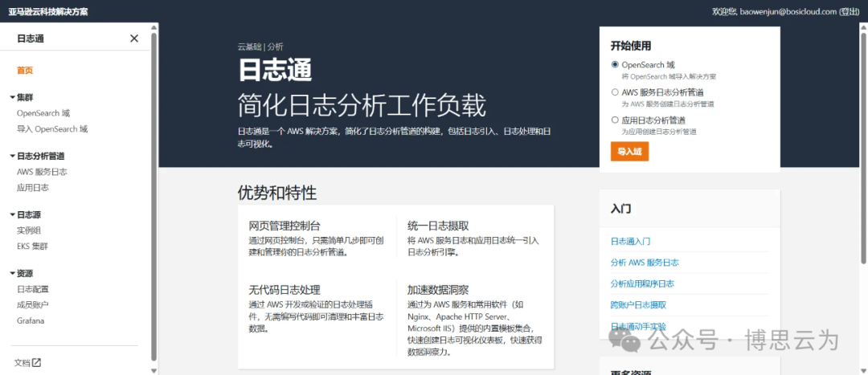The width and height of the screenshot is (868, 375).
Task: Click the 亚马逊云科技解决方案 header title
Action: point(47,11)
